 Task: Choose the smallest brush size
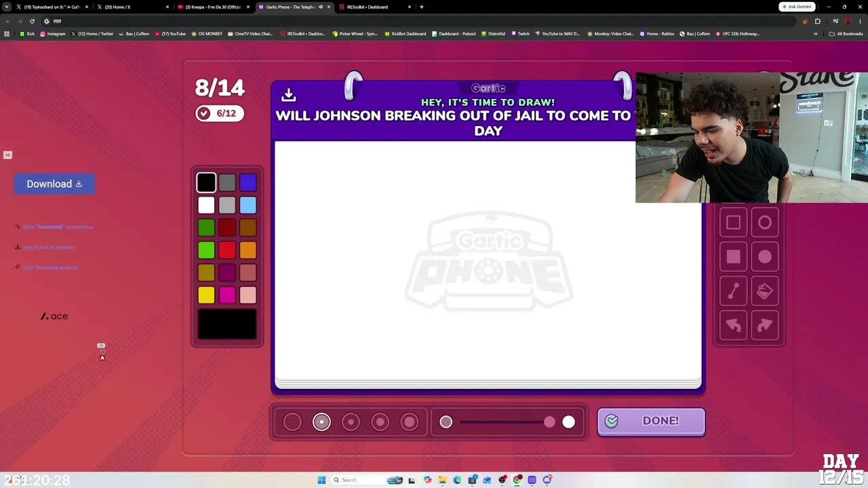pyautogui.click(x=292, y=422)
